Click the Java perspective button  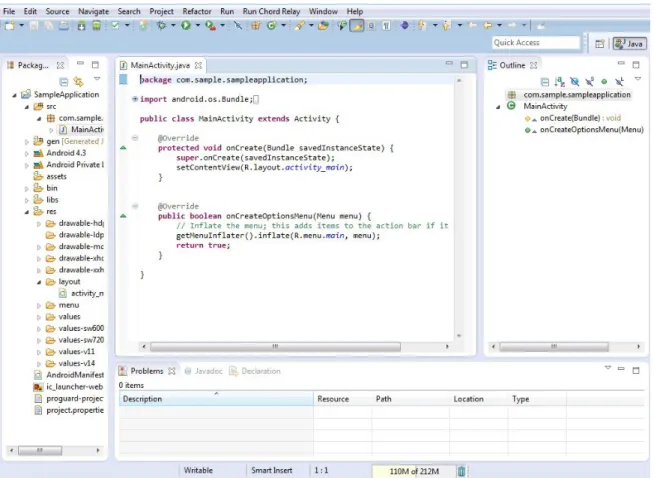pos(630,43)
